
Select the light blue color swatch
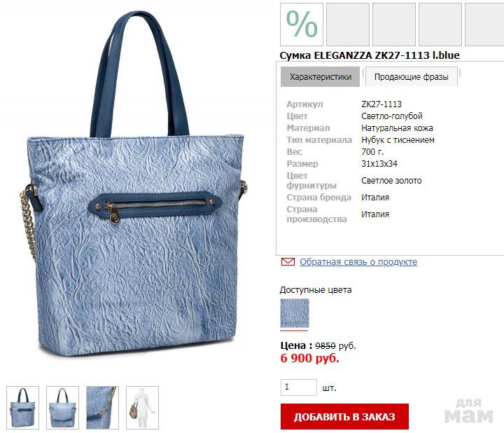click(295, 313)
